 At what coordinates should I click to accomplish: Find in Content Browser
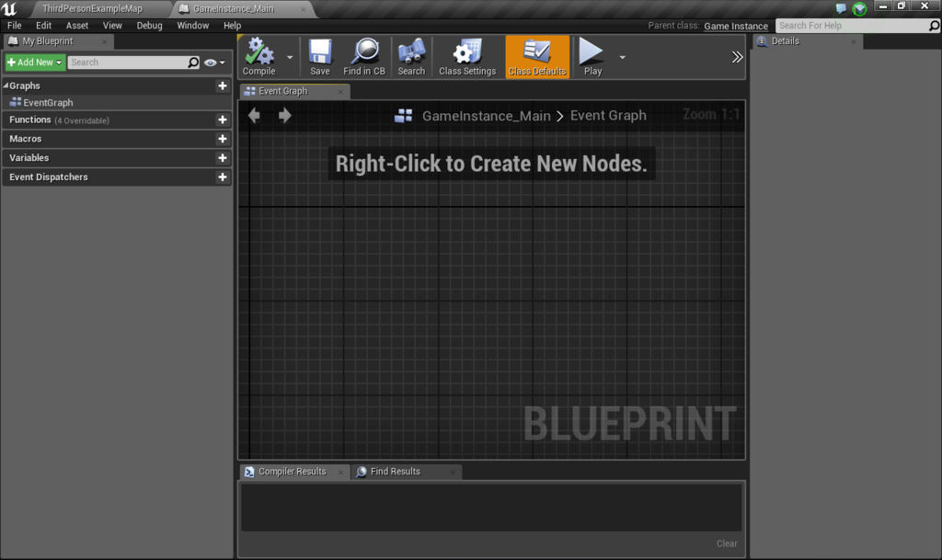(364, 57)
